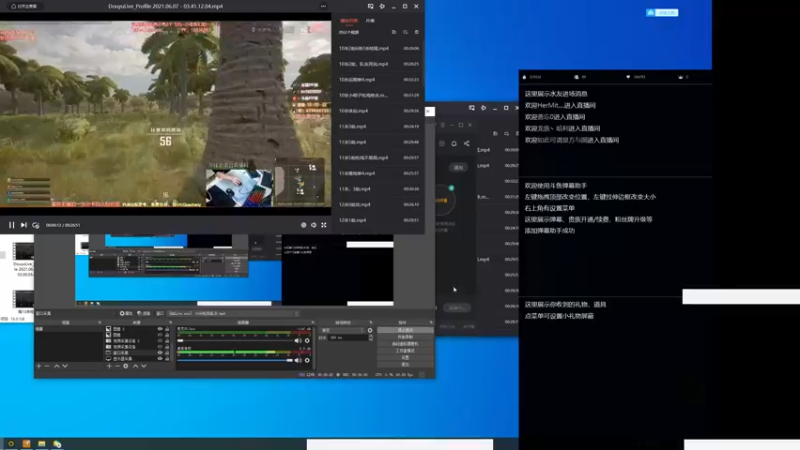Enter fullscreen in the video player
This screenshot has height=450, width=800.
[323, 225]
